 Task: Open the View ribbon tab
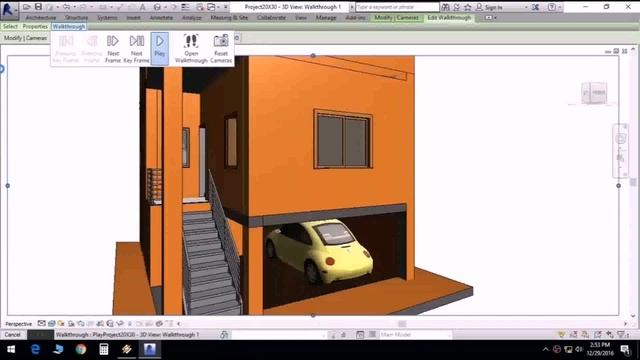coord(301,18)
